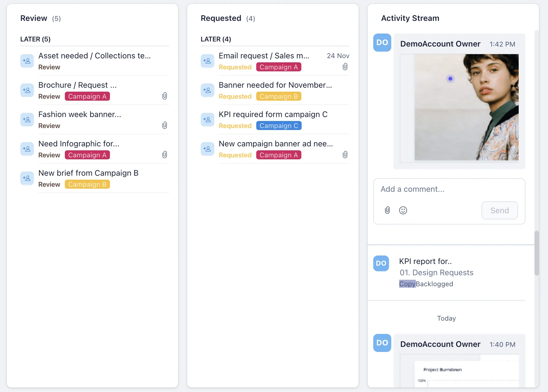Screen dimensions: 548x392
Task: Assign a user to Banner needed for November card
Action: (x=207, y=90)
